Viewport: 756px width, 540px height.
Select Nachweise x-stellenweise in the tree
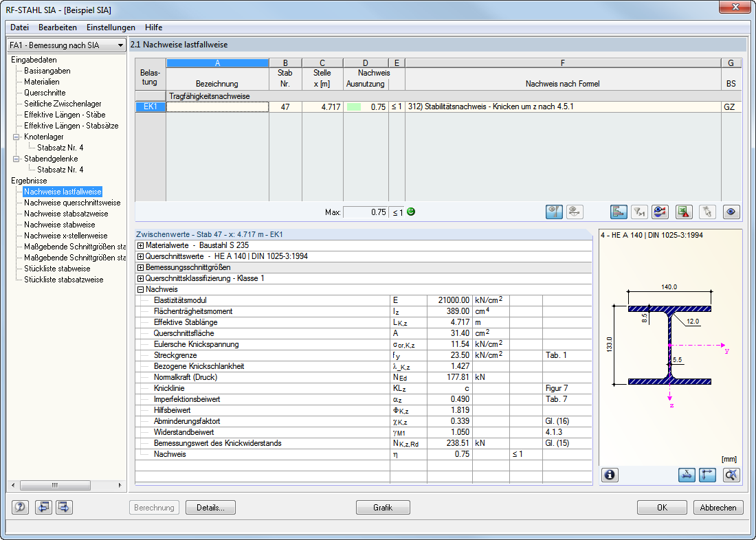click(65, 236)
